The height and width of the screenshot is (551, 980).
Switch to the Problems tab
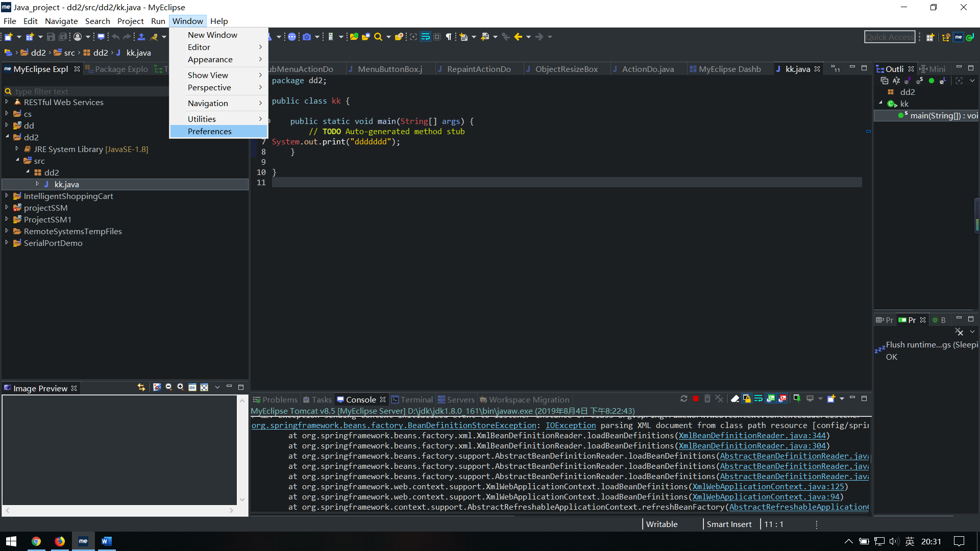click(276, 400)
